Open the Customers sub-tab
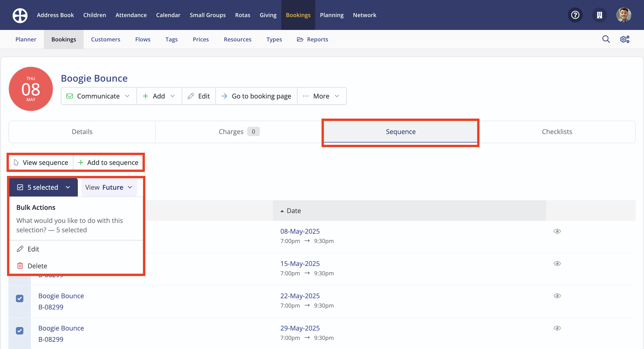644x349 pixels. click(x=105, y=39)
